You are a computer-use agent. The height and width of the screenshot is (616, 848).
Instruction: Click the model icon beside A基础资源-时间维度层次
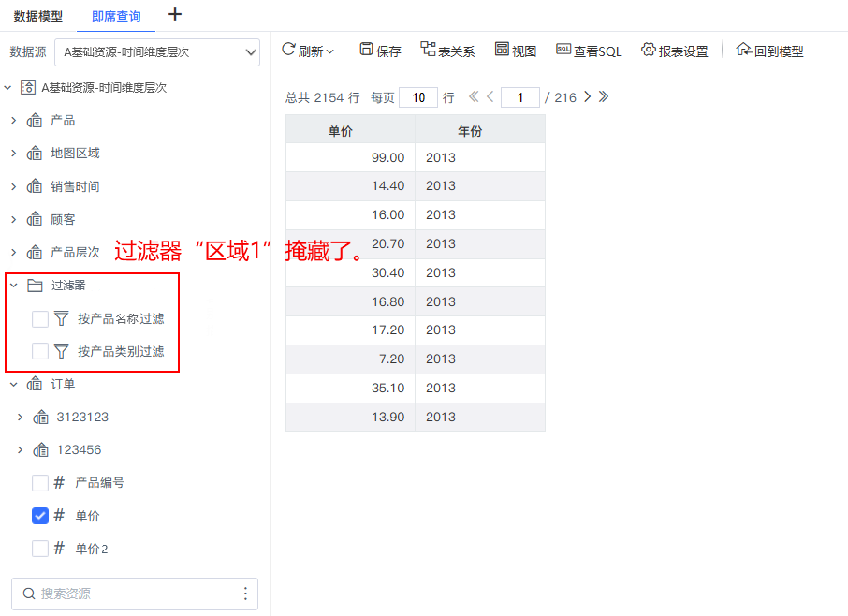point(28,87)
